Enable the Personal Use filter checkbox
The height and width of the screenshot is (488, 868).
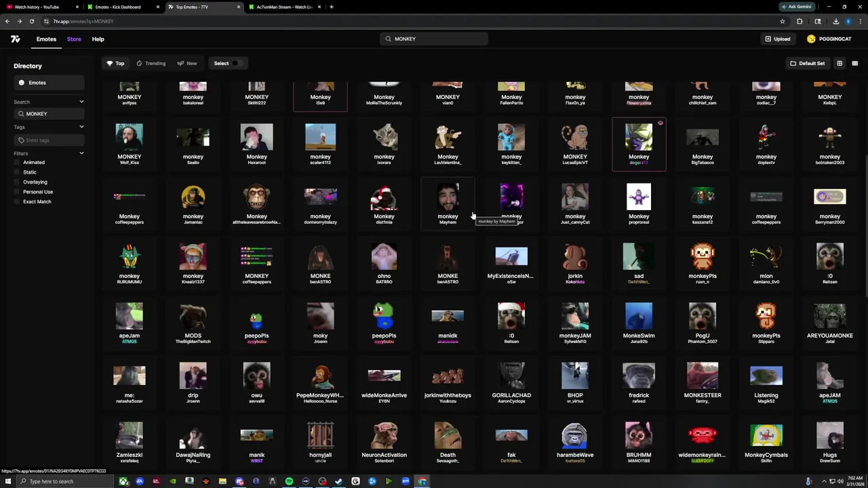pos(16,192)
